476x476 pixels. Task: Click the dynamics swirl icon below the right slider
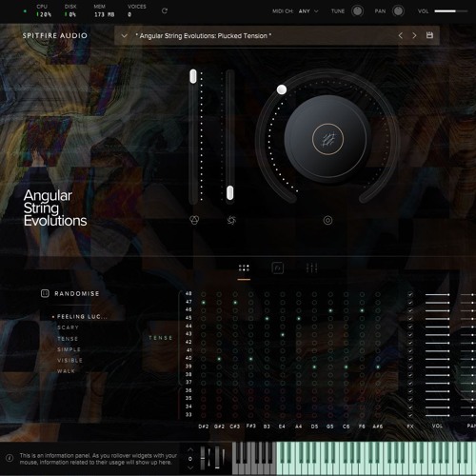tap(231, 220)
